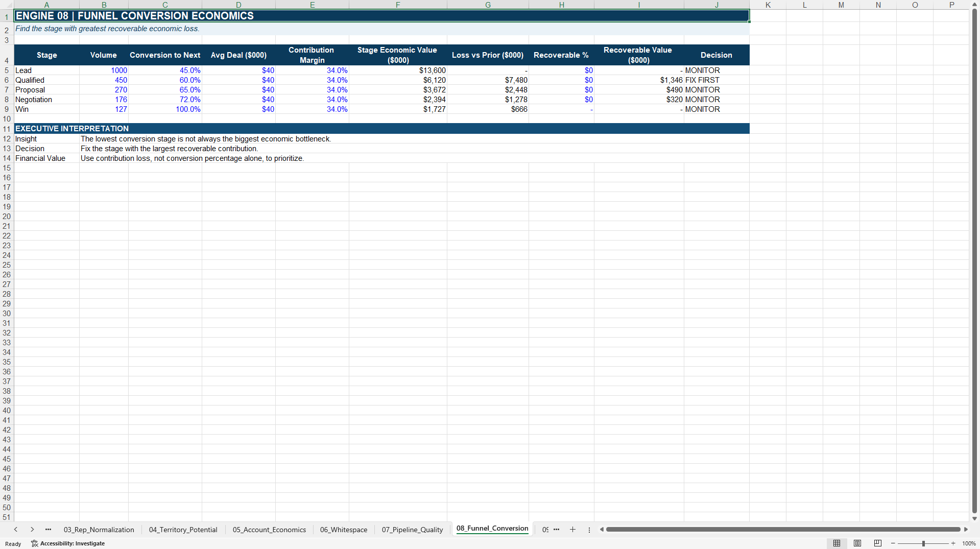Image resolution: width=980 pixels, height=549 pixels.
Task: Click vertical scrollbar down arrow
Action: 974,518
